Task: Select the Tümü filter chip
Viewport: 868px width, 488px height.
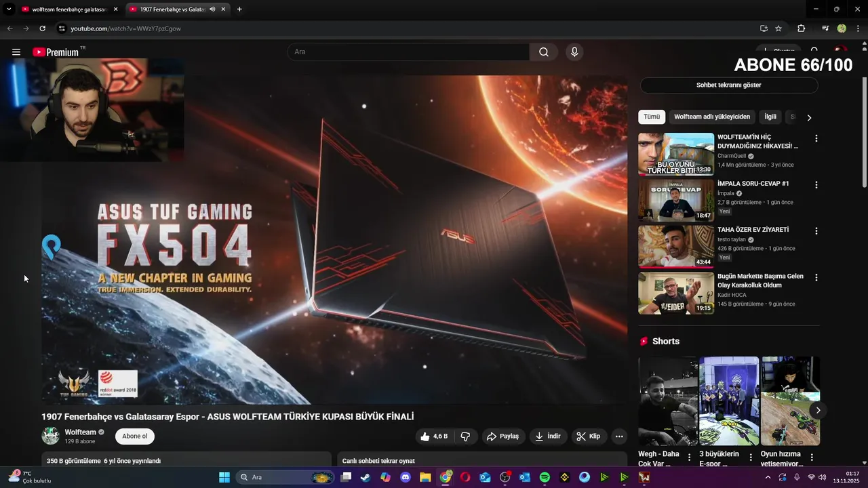Action: coord(652,117)
